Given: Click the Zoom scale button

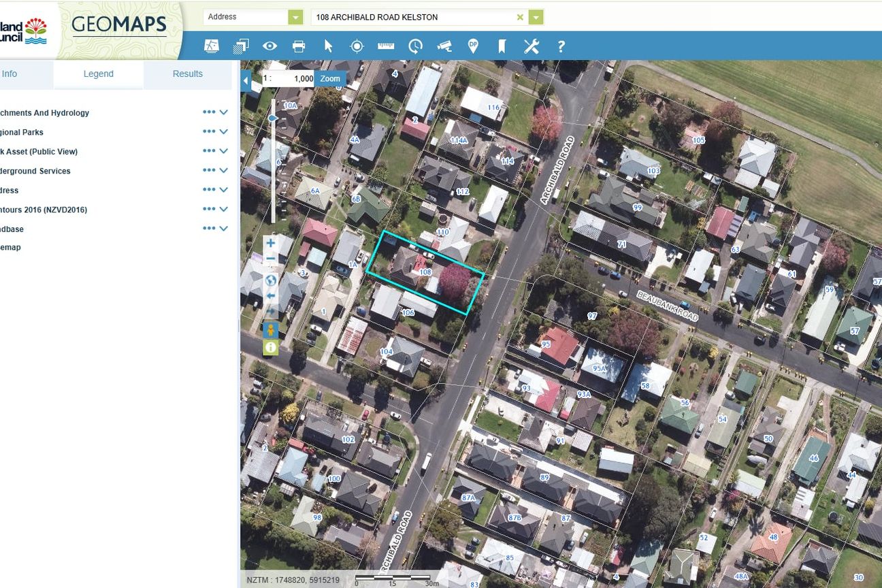Looking at the screenshot, I should [x=330, y=78].
